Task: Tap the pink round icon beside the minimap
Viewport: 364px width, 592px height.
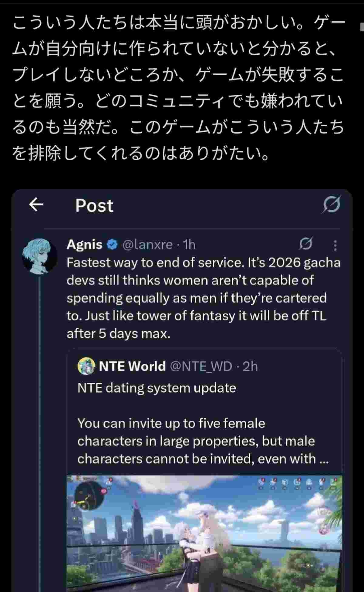Action: point(104,491)
